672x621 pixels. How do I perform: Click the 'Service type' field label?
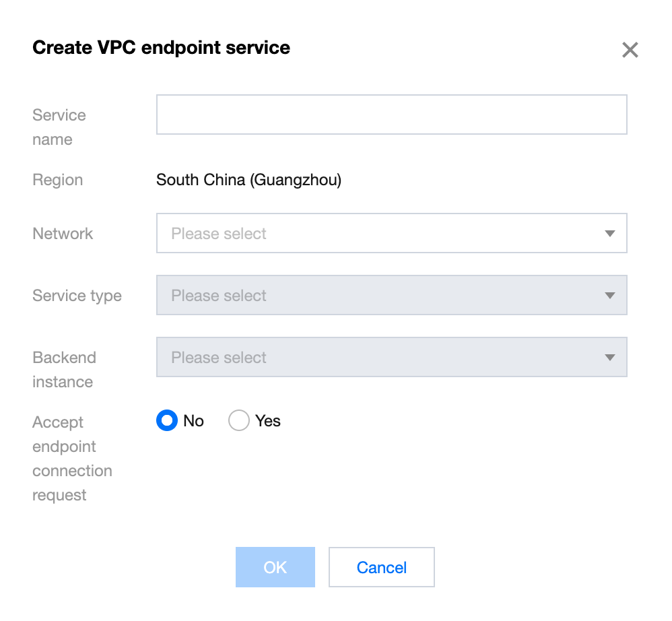(77, 296)
